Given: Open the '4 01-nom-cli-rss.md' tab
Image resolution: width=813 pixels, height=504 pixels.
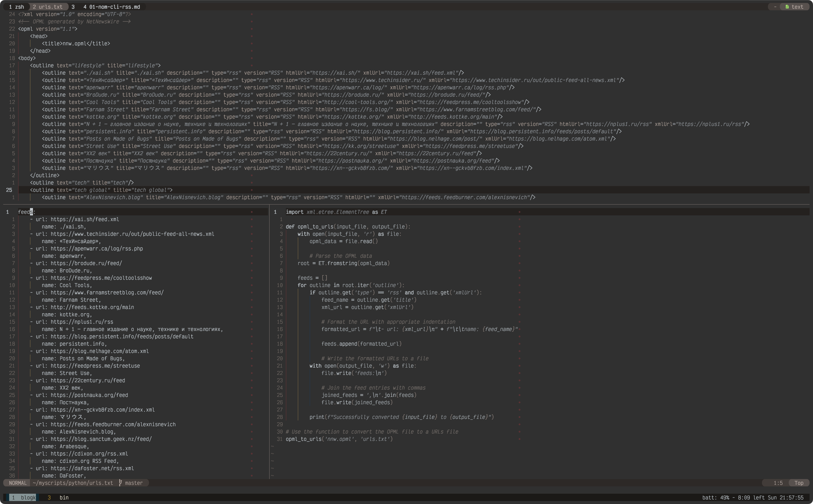Looking at the screenshot, I should (x=112, y=7).
